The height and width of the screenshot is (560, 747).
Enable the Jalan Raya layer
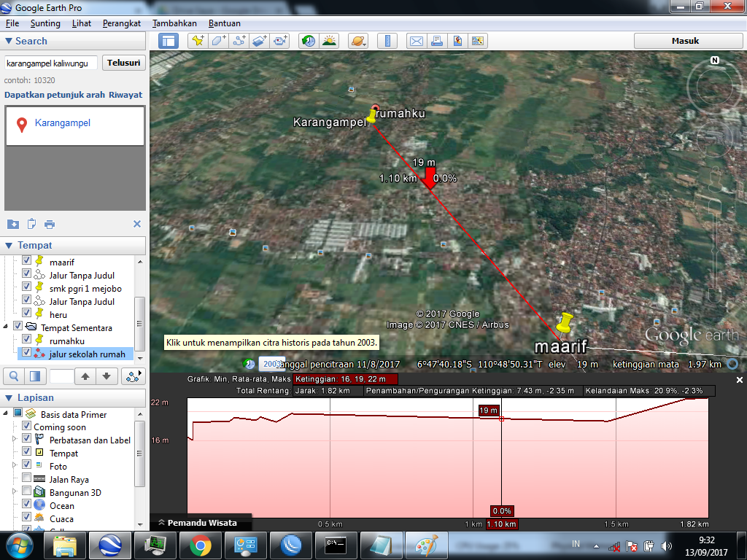[x=27, y=478]
